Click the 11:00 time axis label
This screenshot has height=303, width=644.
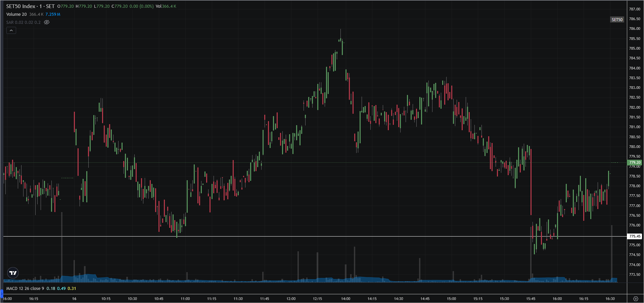185,299
